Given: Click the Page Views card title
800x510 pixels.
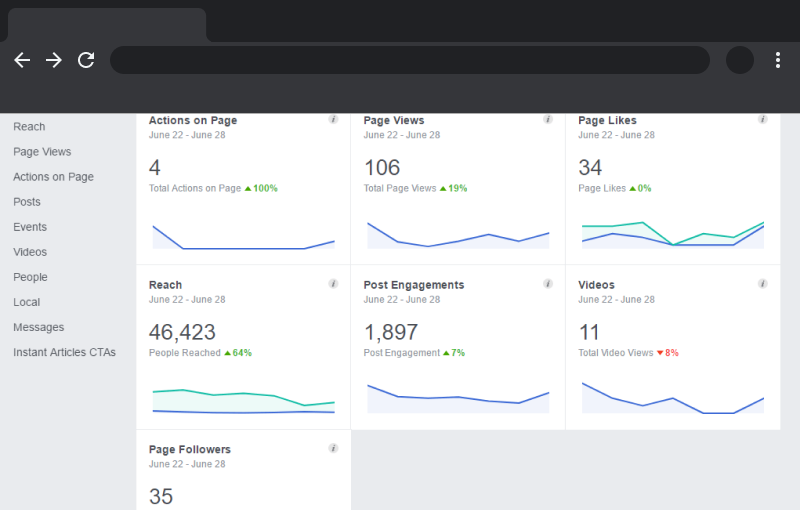Looking at the screenshot, I should click(394, 120).
